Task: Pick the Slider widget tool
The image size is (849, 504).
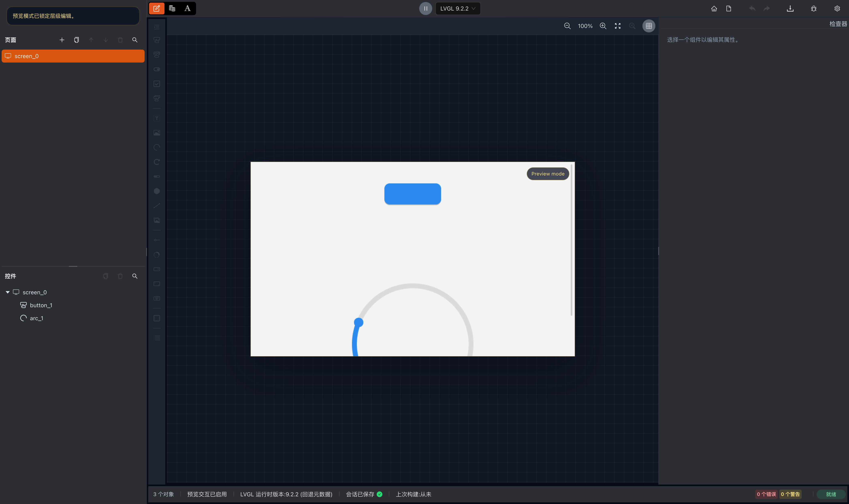Action: pyautogui.click(x=157, y=240)
